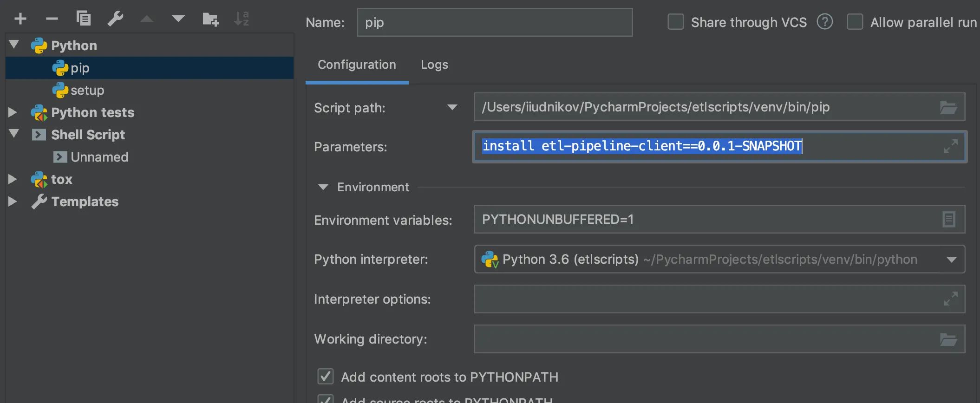This screenshot has height=403, width=980.
Task: Switch to the Configuration tab
Action: [x=357, y=65]
